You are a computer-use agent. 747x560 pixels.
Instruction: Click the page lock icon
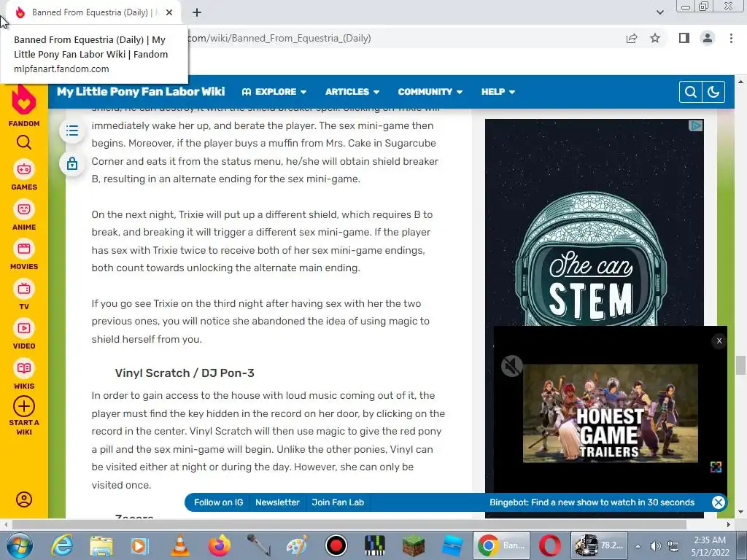point(72,163)
